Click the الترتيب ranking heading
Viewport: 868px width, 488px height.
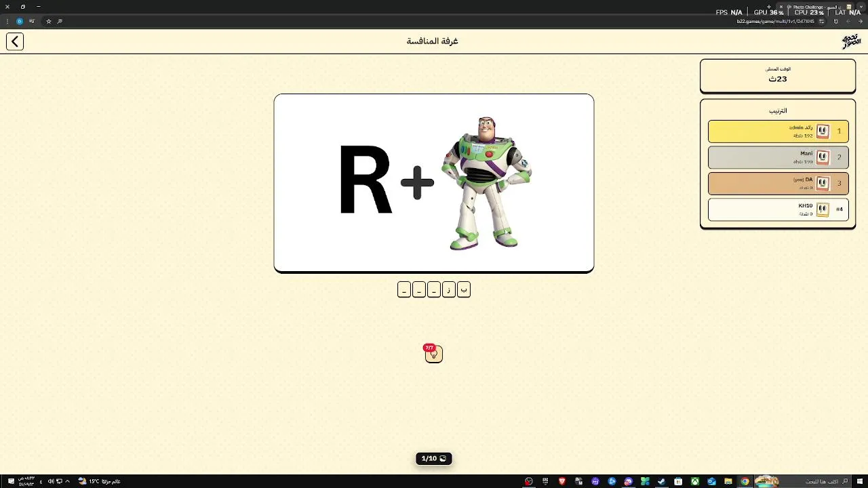pyautogui.click(x=778, y=110)
